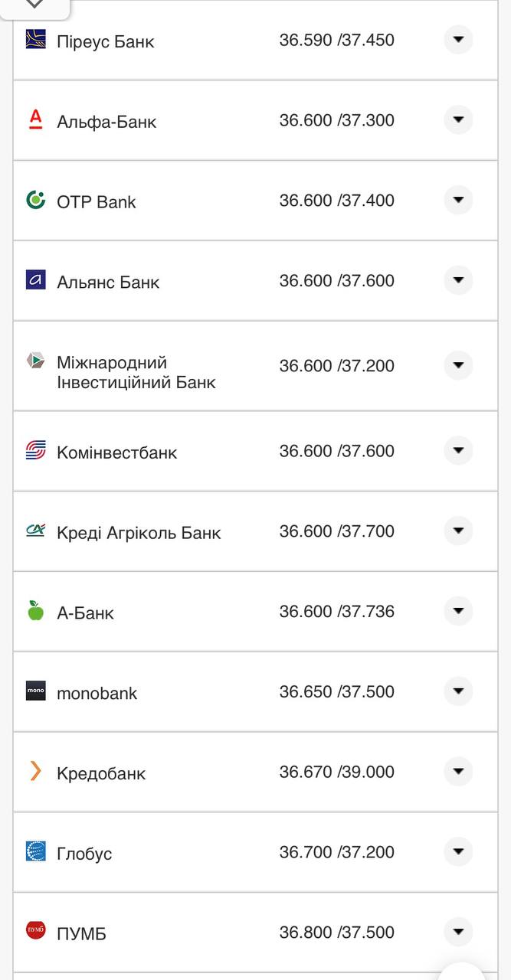Expand Креді Агріколь Банк details
This screenshot has height=980, width=511.
point(458,531)
